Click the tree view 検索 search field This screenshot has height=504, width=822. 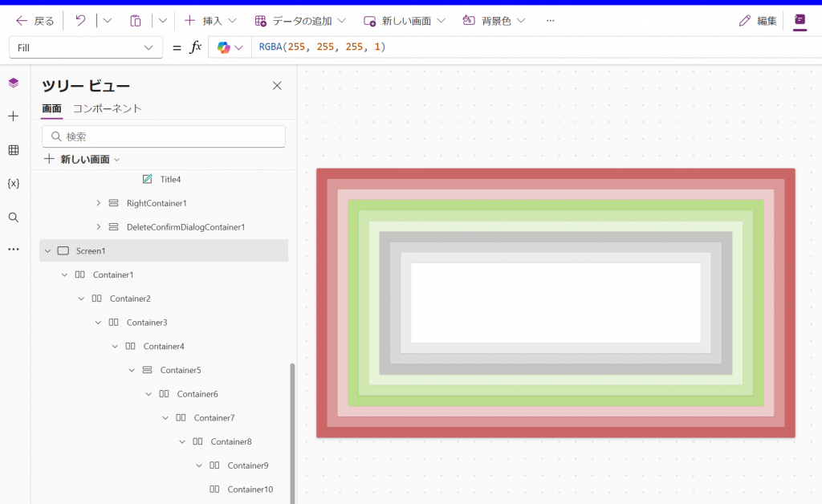point(164,136)
